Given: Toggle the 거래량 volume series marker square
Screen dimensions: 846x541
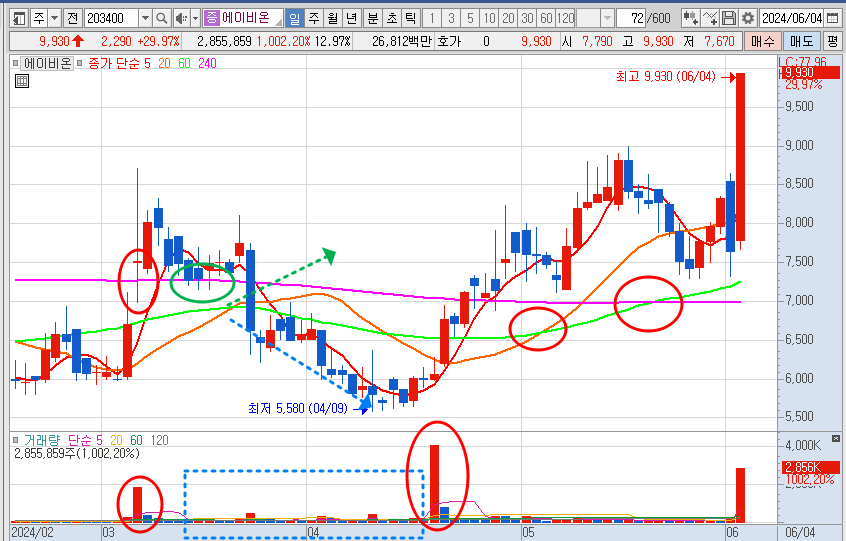Looking at the screenshot, I should (16, 440).
